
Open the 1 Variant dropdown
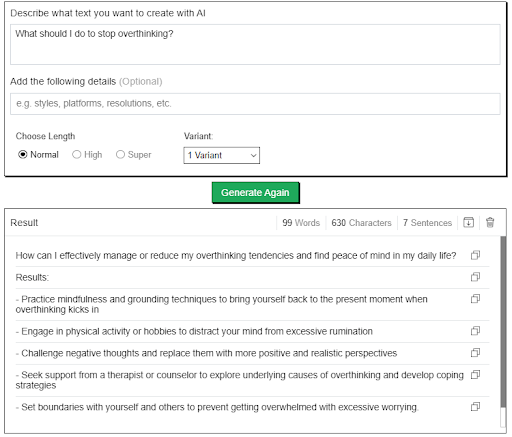click(x=222, y=155)
